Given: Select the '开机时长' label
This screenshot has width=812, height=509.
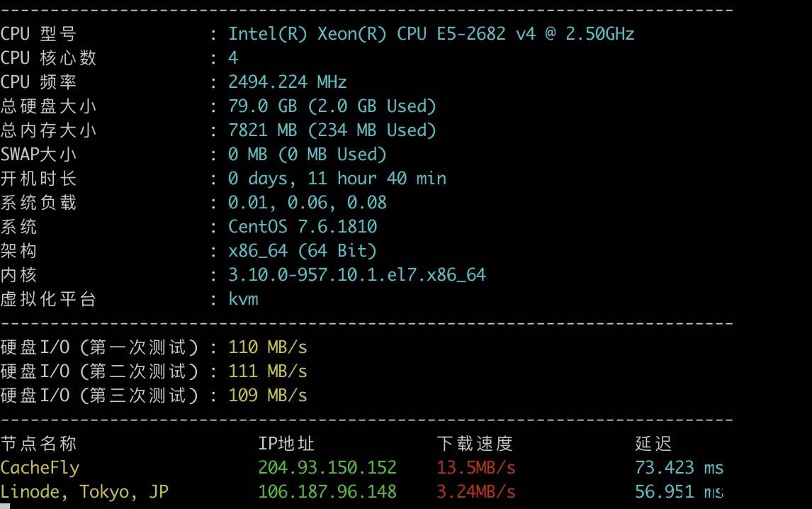Looking at the screenshot, I should tap(38, 179).
